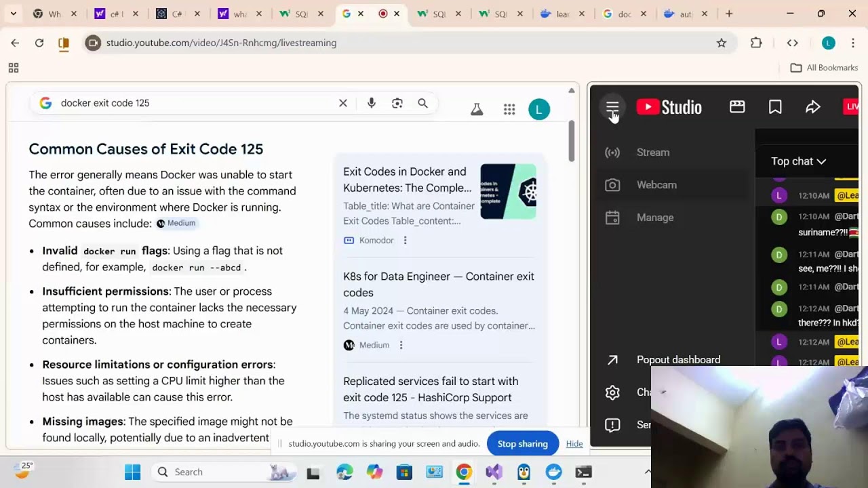Screen dimensions: 868x488
Task: Click the Popout dashboard arrow icon
Action: tap(612, 360)
